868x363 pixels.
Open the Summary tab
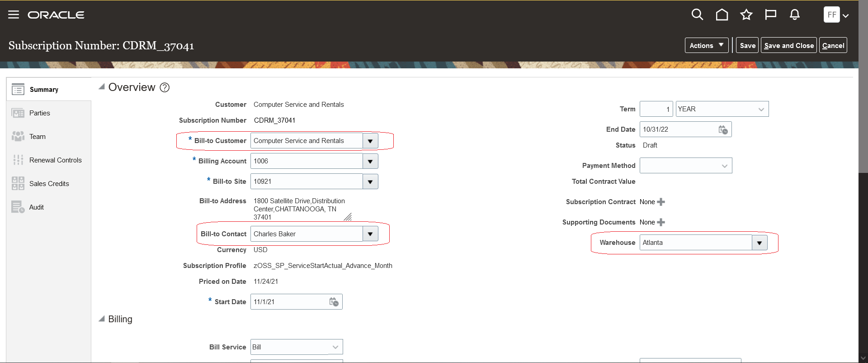click(x=49, y=89)
